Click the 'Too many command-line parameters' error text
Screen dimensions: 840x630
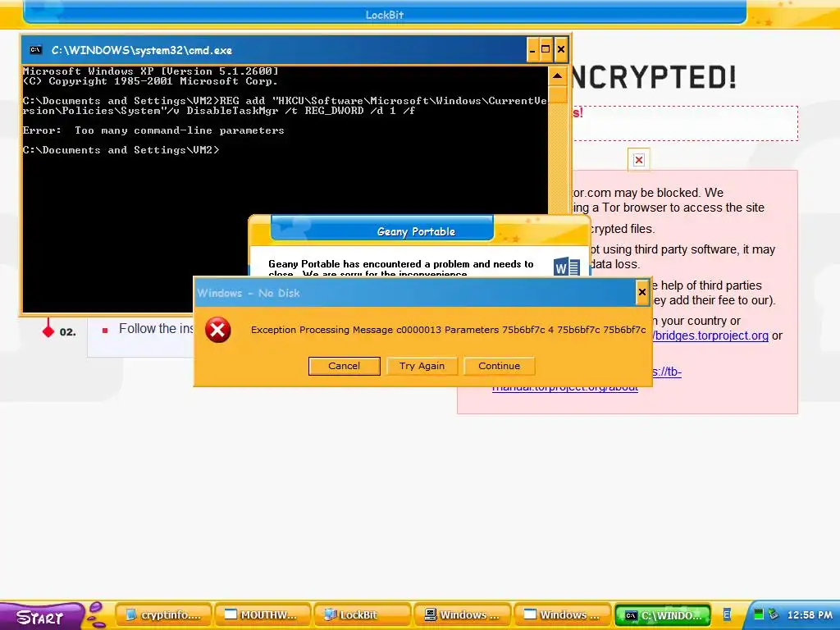[x=180, y=130]
